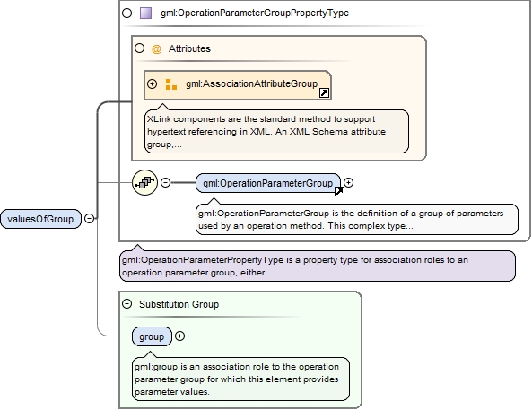532x410 pixels.
Task: Collapse the Substitution Group section
Action: [126, 303]
